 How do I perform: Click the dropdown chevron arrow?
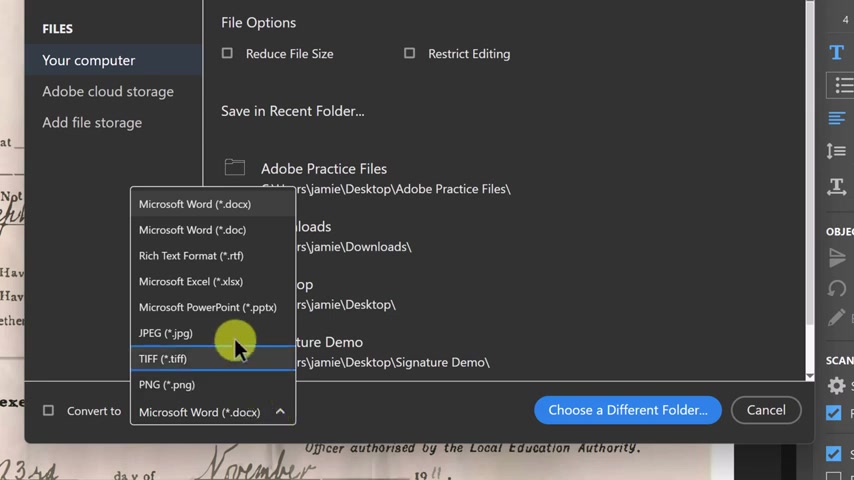[x=280, y=411]
